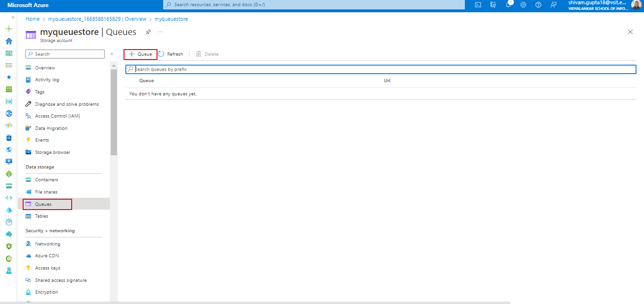Open the more options ellipsis by title
Image resolution: width=644 pixels, height=304 pixels.
click(x=160, y=32)
